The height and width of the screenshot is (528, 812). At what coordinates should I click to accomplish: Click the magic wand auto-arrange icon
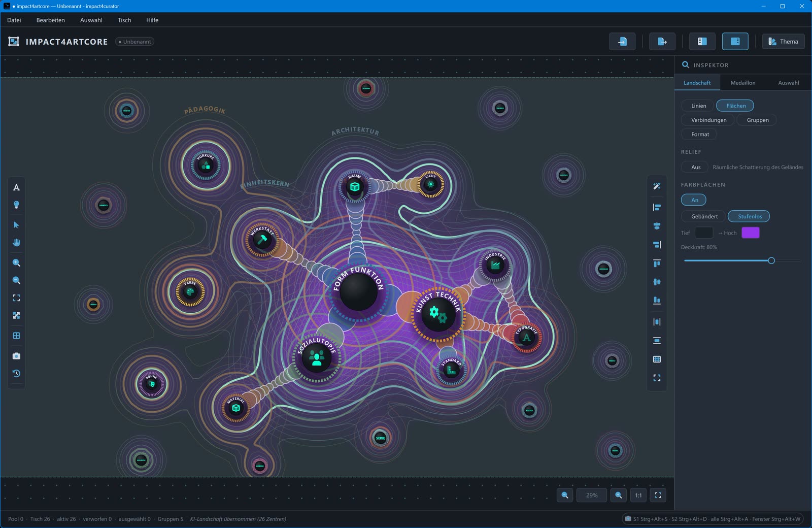[657, 186]
